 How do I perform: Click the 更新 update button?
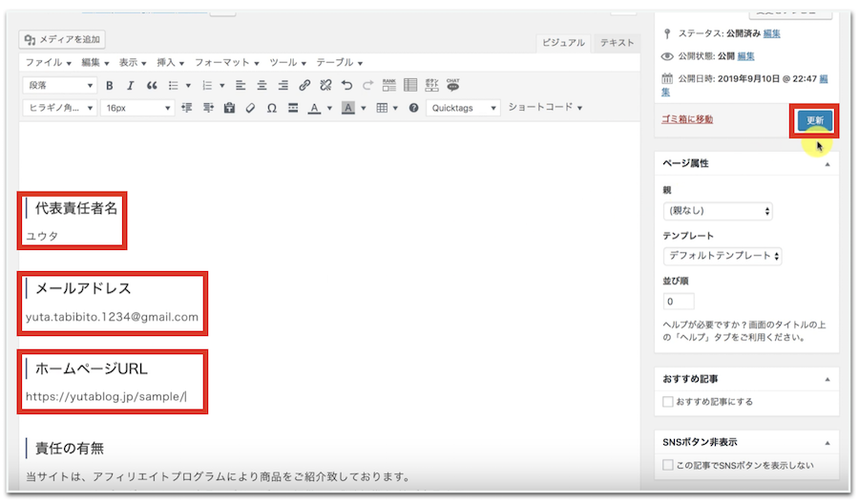814,121
